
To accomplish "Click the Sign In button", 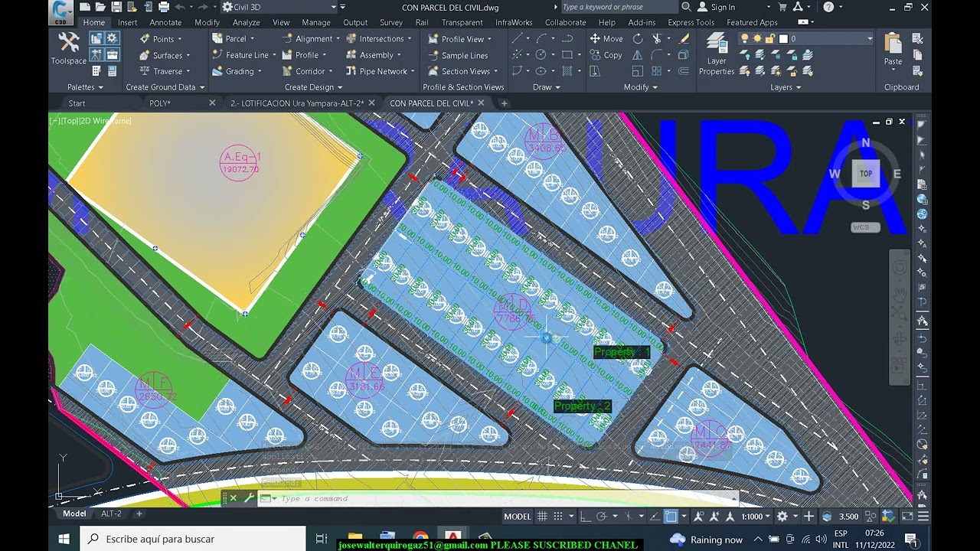I will [717, 7].
